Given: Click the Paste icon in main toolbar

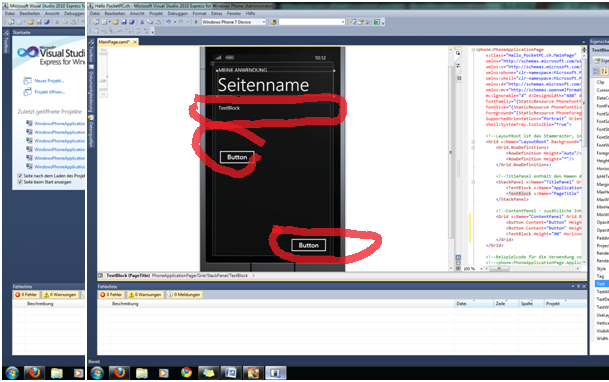Looking at the screenshot, I should click(x=158, y=22).
